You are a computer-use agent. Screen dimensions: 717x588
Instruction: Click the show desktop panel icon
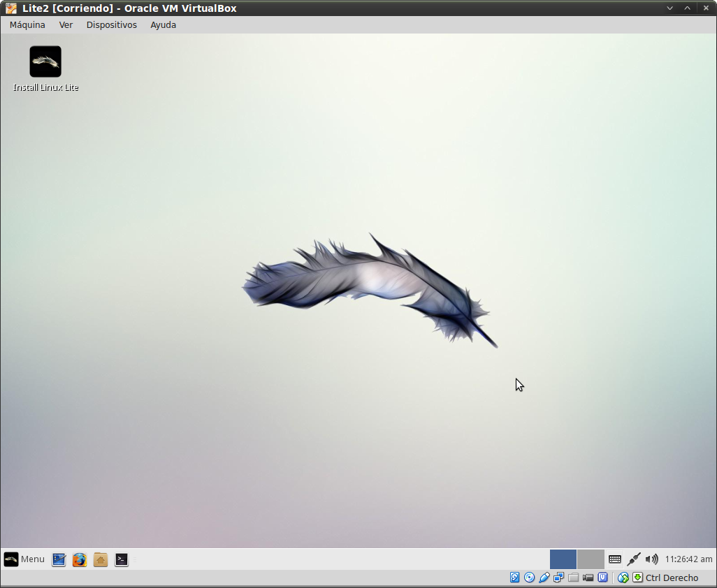(59, 559)
